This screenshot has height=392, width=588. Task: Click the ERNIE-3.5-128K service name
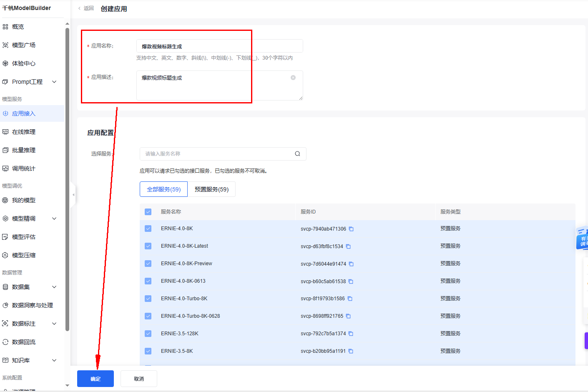180,334
